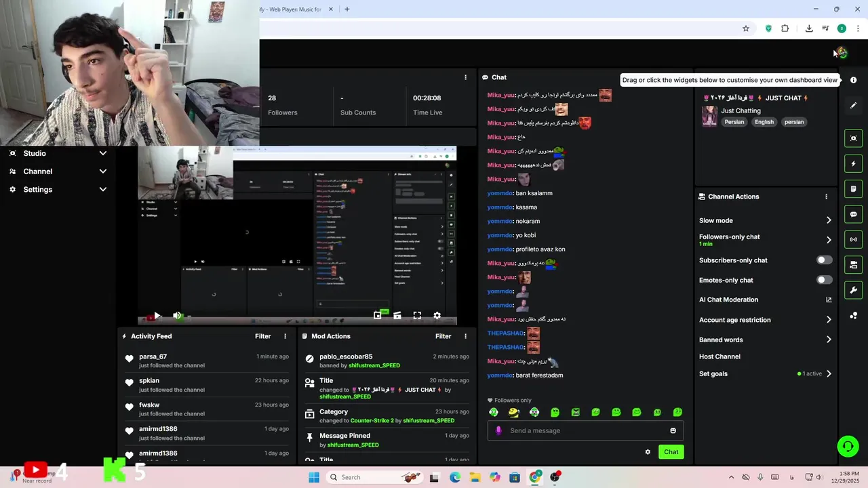Click the info icon beside the dashboard tooltip
Screen dimensions: 868x488
point(853,80)
